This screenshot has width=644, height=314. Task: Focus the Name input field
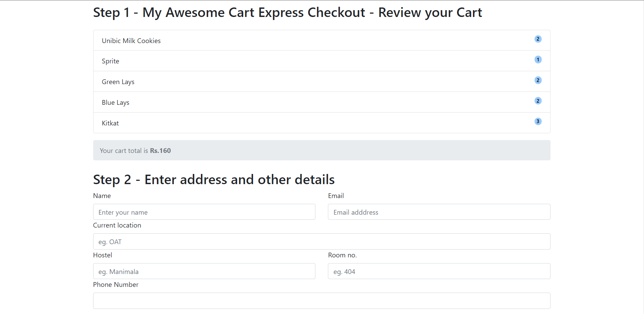coord(204,212)
